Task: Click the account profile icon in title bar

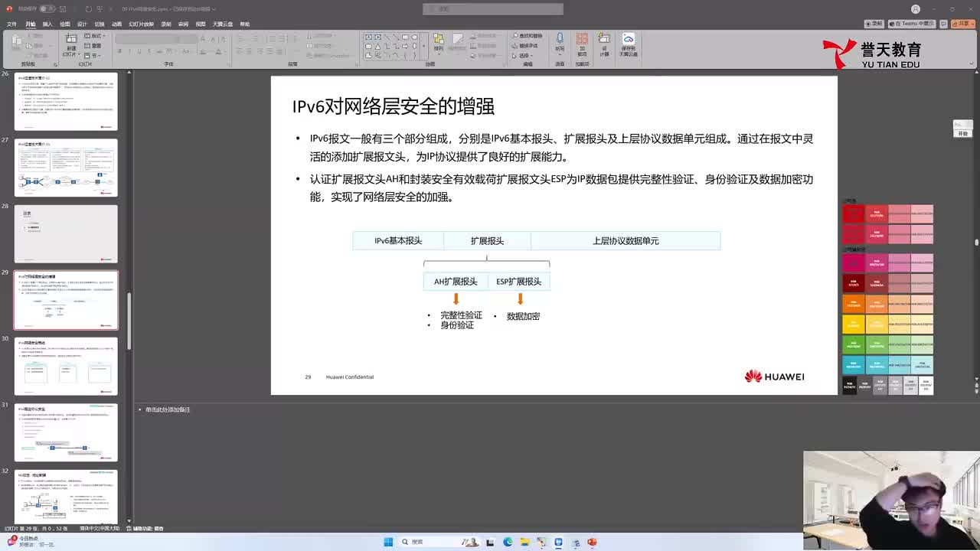Action: [916, 9]
